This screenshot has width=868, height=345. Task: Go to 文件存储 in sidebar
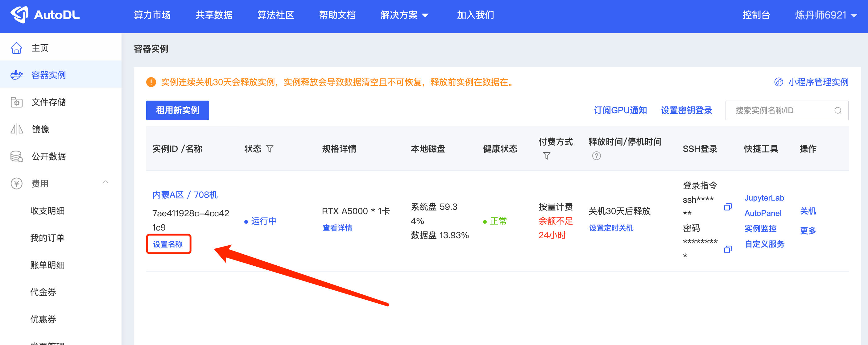[48, 102]
